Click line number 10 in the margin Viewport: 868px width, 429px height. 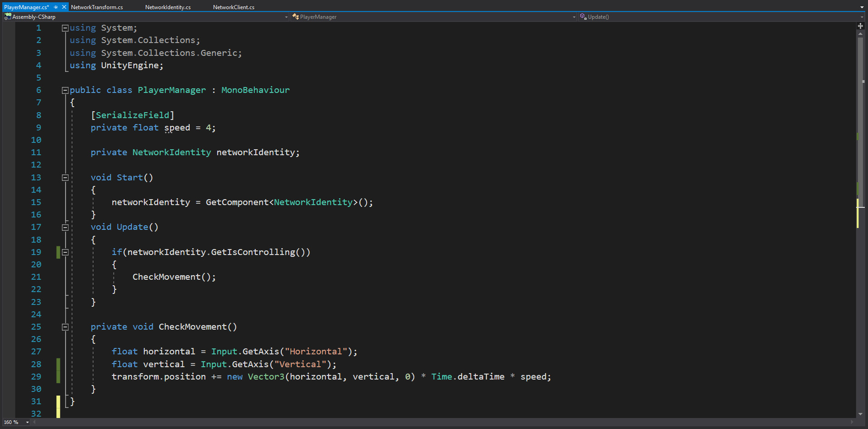point(36,140)
